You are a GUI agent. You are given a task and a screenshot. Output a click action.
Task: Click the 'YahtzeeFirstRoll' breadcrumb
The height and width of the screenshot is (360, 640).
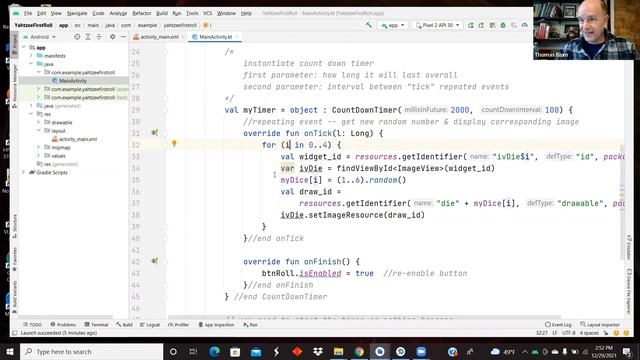[33, 25]
